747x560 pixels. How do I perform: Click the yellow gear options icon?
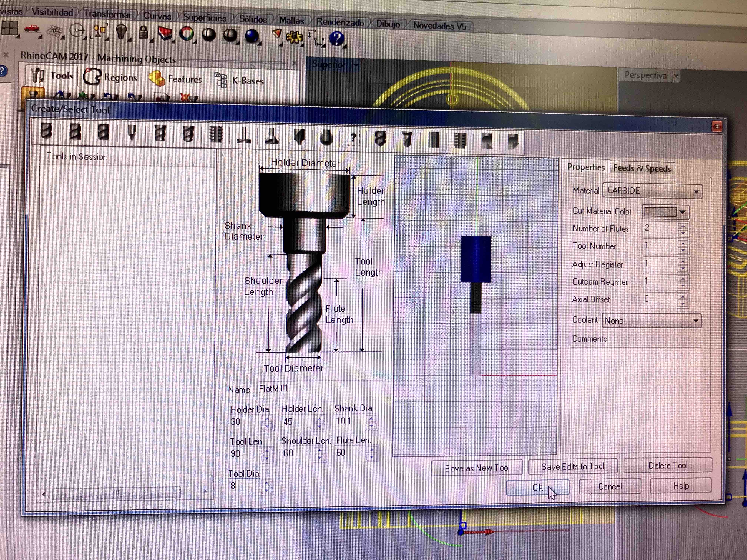[x=294, y=37]
